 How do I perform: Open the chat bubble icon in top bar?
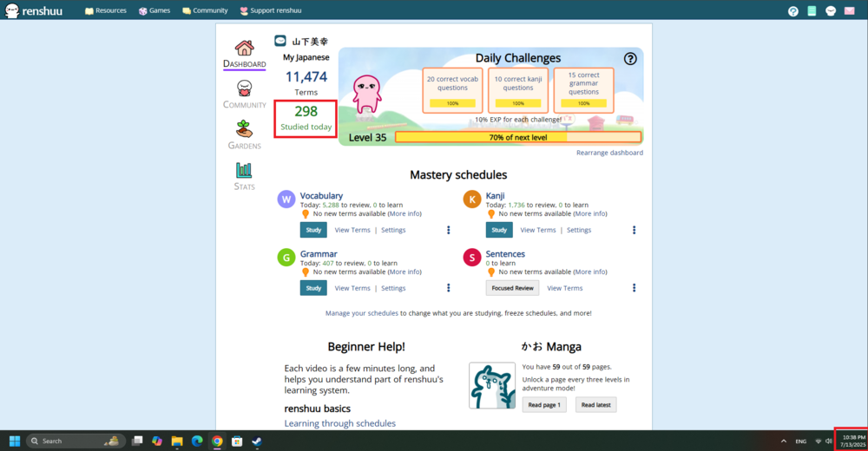click(831, 11)
